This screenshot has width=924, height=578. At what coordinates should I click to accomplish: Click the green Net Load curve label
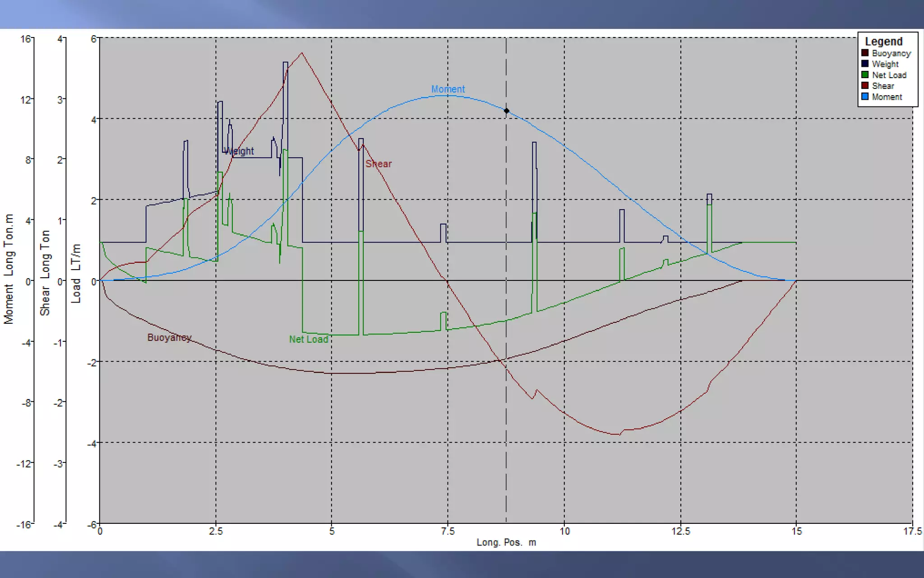(309, 339)
